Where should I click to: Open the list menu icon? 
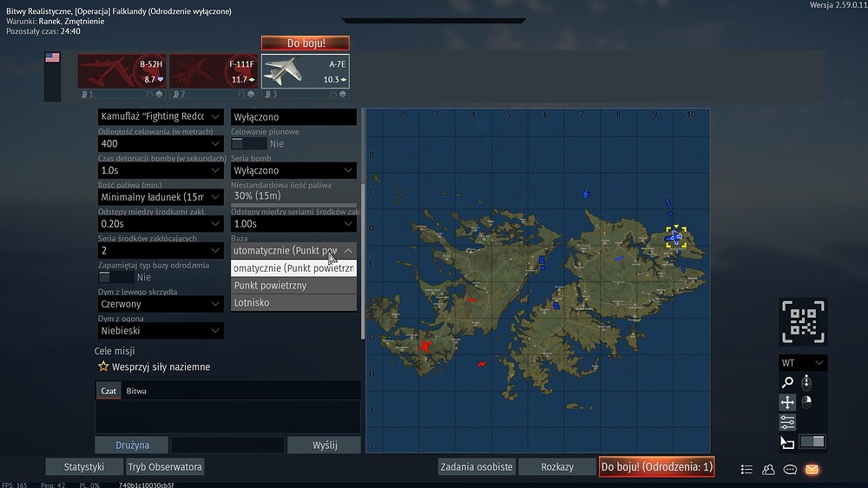(746, 470)
